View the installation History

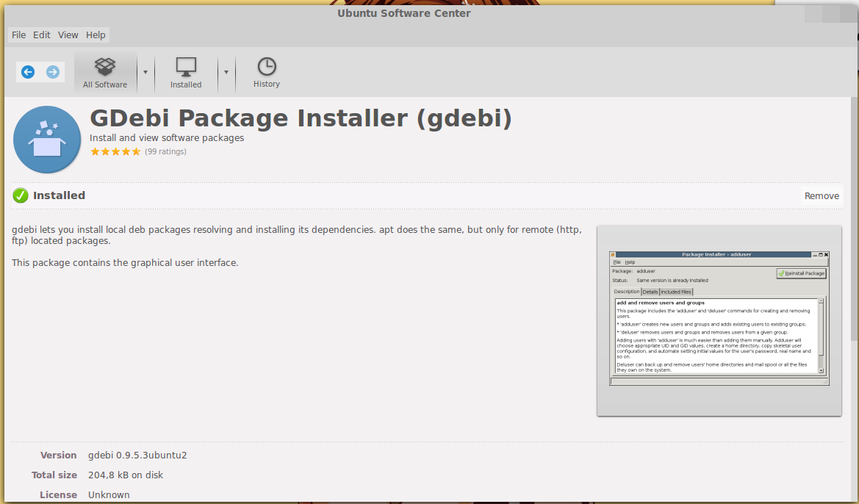tap(266, 72)
